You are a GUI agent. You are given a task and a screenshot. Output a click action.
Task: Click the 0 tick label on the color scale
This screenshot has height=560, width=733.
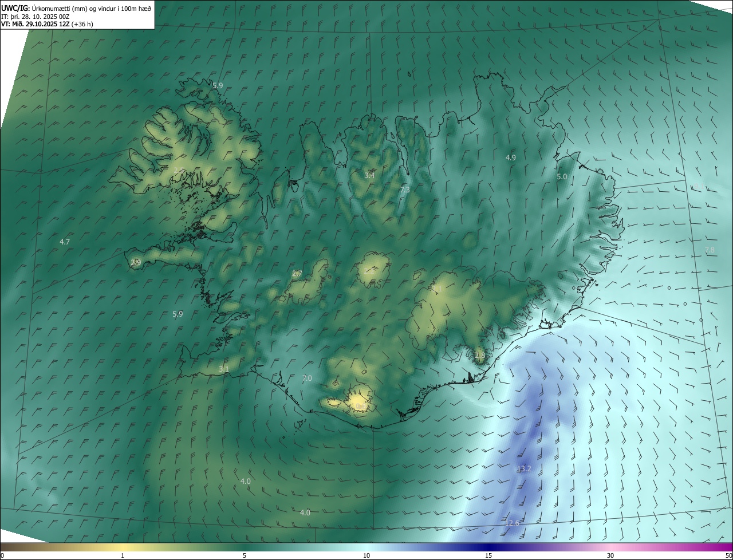click(2, 556)
